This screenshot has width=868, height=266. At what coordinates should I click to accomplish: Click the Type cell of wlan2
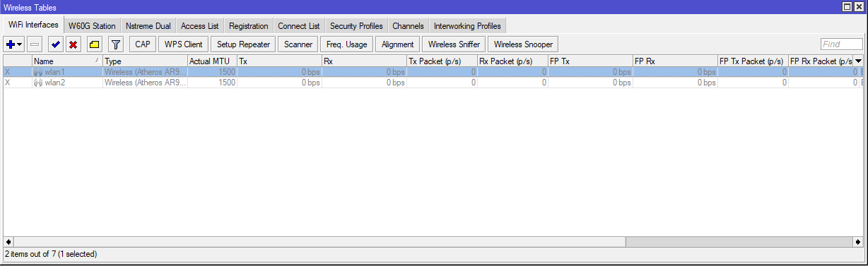(x=145, y=83)
